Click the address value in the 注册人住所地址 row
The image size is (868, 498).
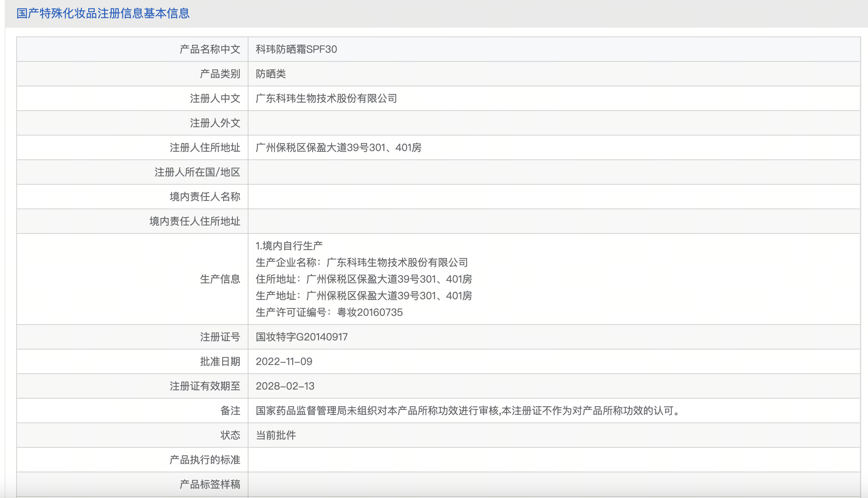(339, 147)
